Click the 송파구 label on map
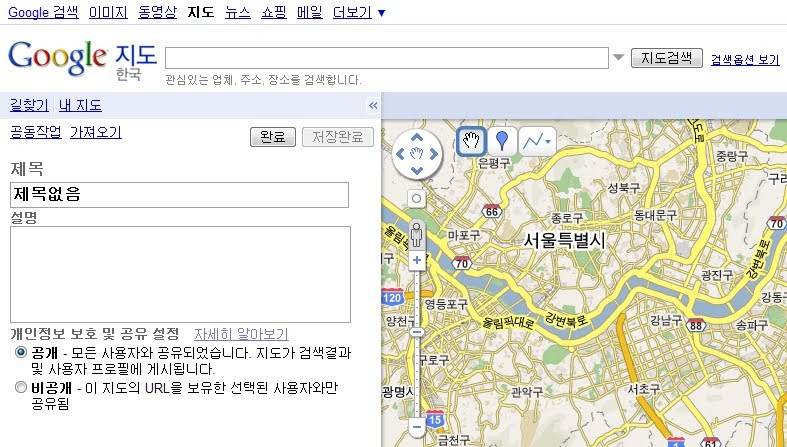787x447 pixels. click(752, 325)
